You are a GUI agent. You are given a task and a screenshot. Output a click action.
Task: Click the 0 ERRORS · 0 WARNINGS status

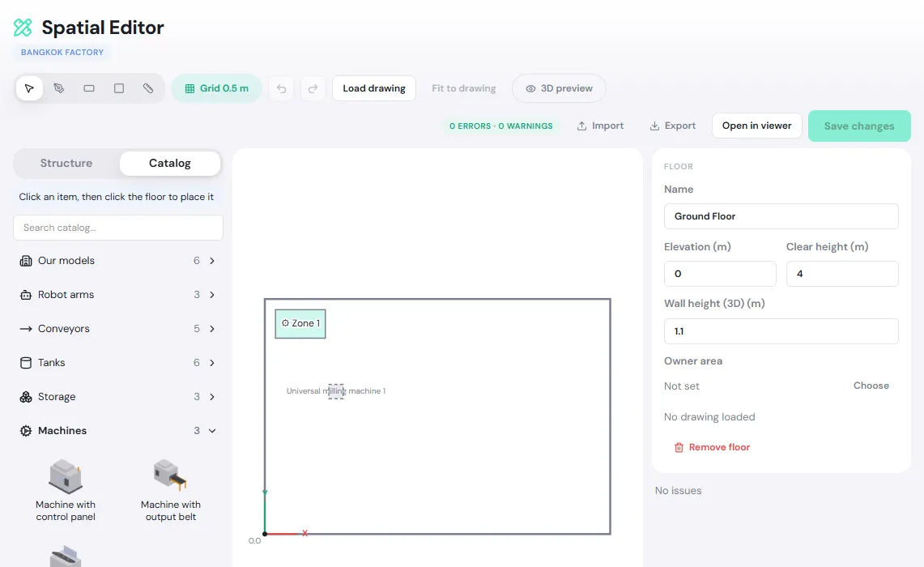(501, 126)
